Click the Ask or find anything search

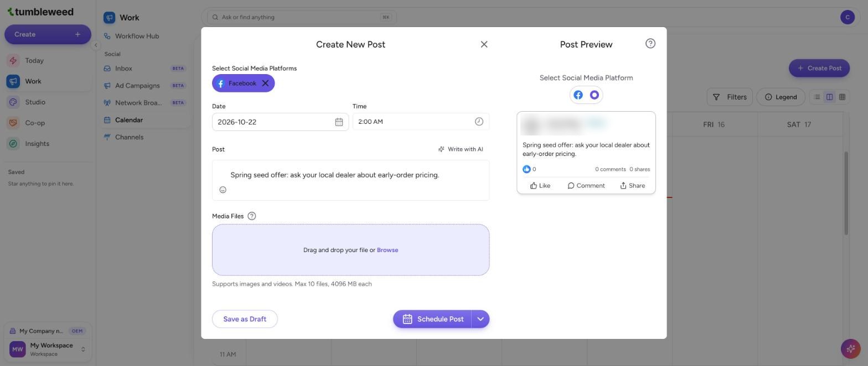point(302,17)
